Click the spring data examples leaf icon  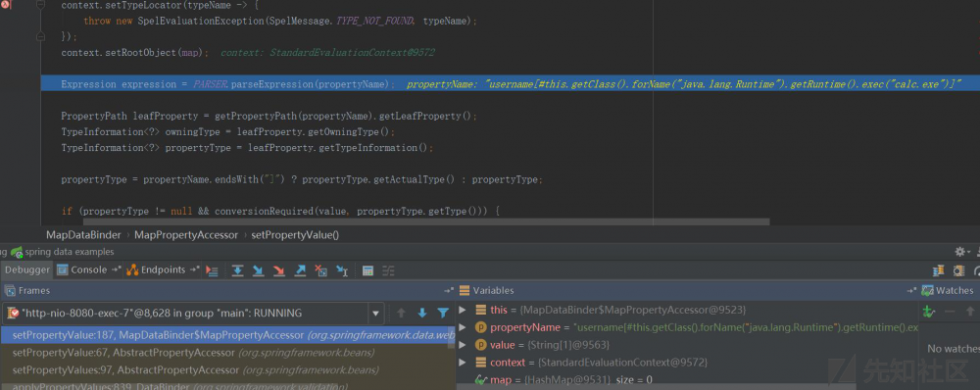(17, 252)
